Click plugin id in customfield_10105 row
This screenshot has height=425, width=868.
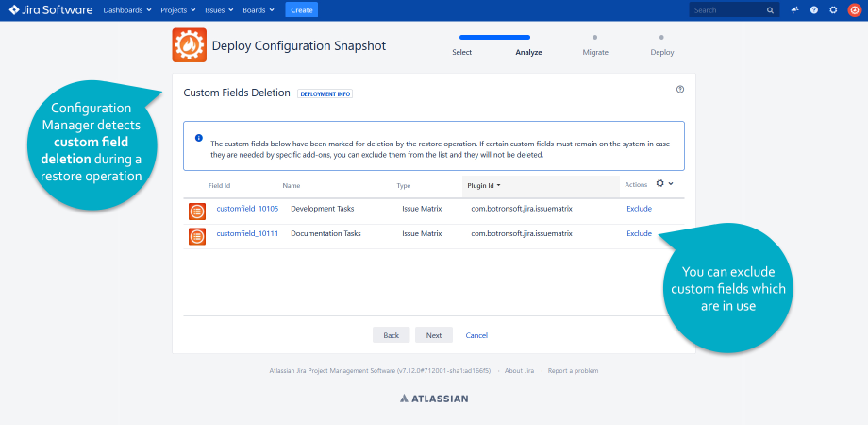coord(522,209)
